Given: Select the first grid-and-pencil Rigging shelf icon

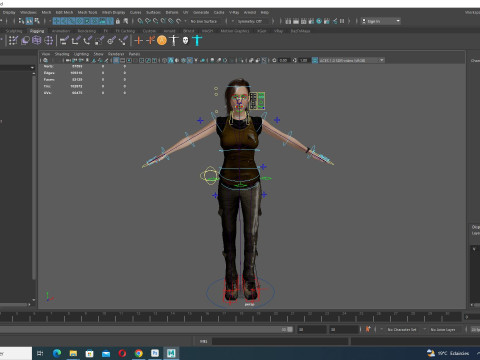Looking at the screenshot, I should (x=13, y=41).
